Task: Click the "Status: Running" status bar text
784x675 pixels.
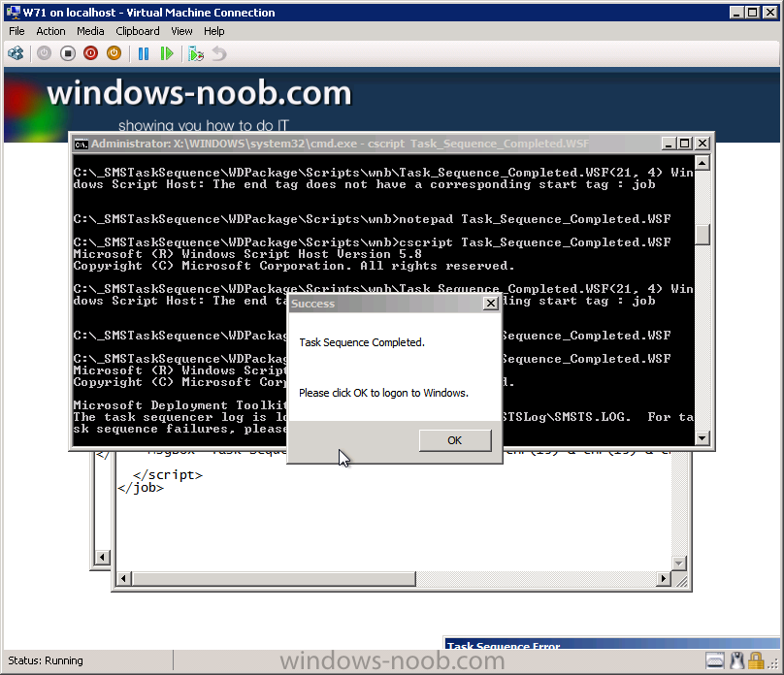Action: click(x=46, y=660)
